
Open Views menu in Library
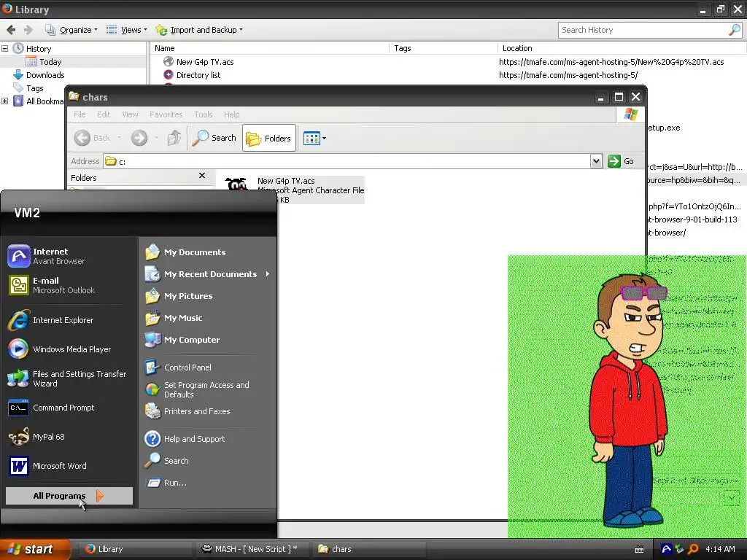126,30
